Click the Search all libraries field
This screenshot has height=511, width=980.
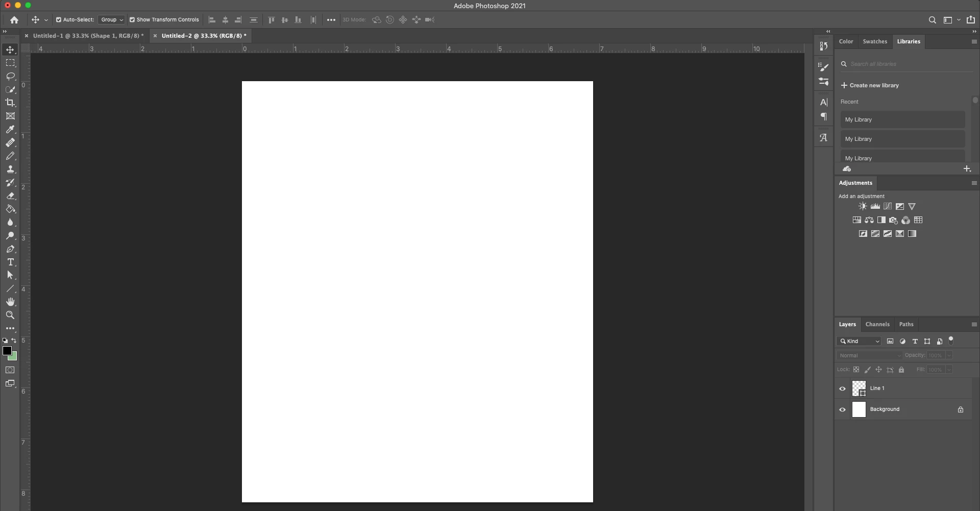pos(906,64)
